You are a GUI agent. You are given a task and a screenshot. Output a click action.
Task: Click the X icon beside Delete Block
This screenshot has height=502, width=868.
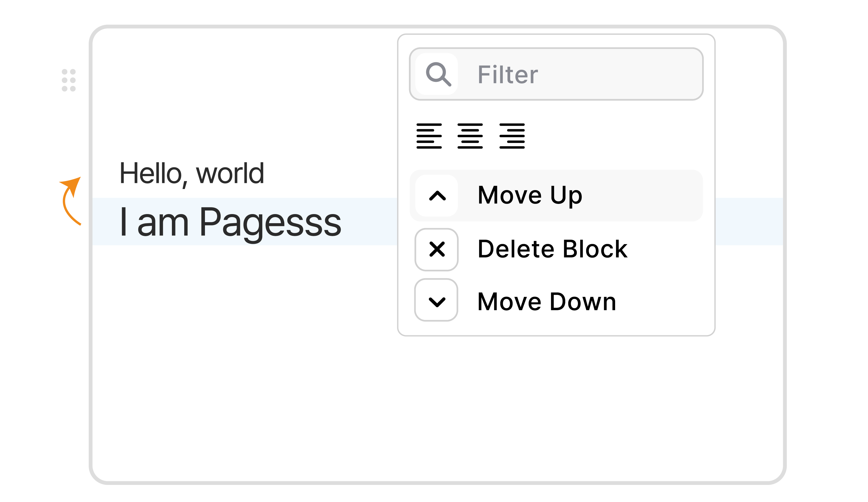coord(437,249)
